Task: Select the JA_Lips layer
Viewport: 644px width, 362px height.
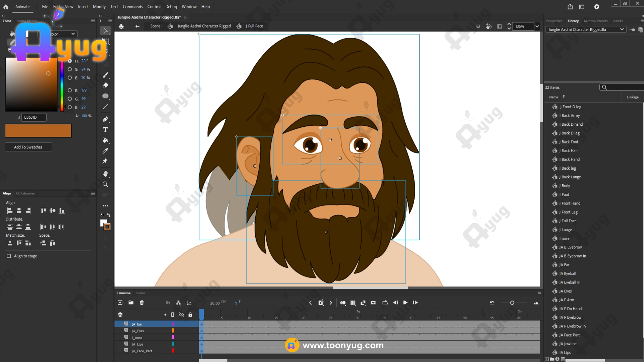Action: coord(138,344)
